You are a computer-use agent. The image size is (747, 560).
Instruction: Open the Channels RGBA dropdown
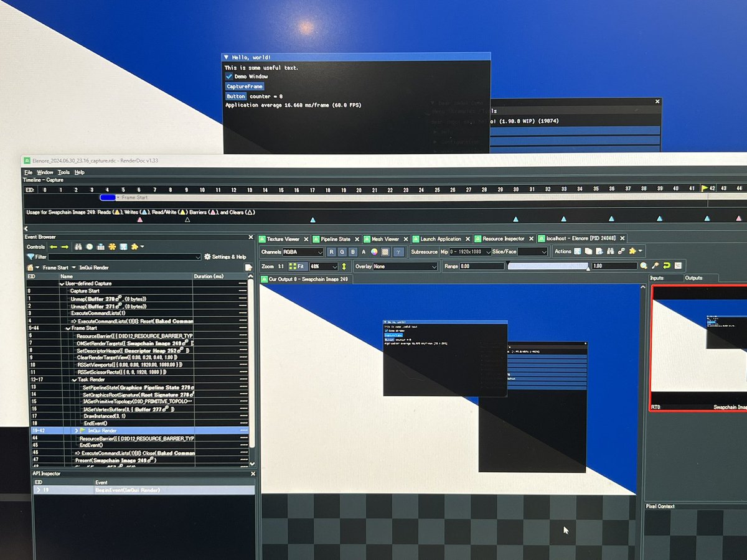click(303, 251)
